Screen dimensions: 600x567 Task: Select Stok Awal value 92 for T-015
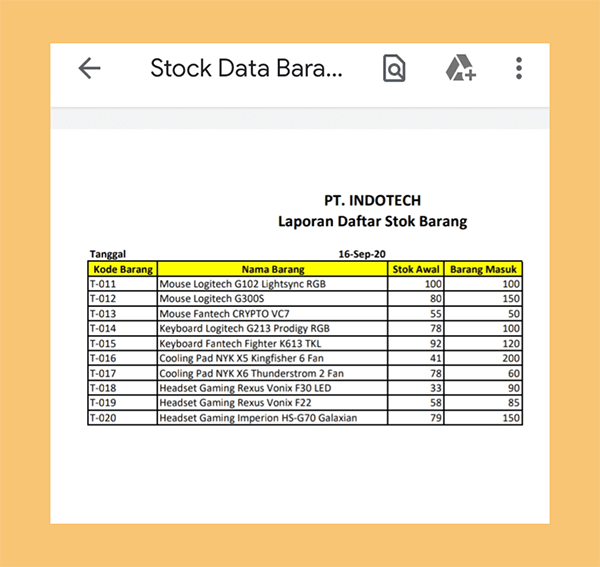click(x=416, y=344)
